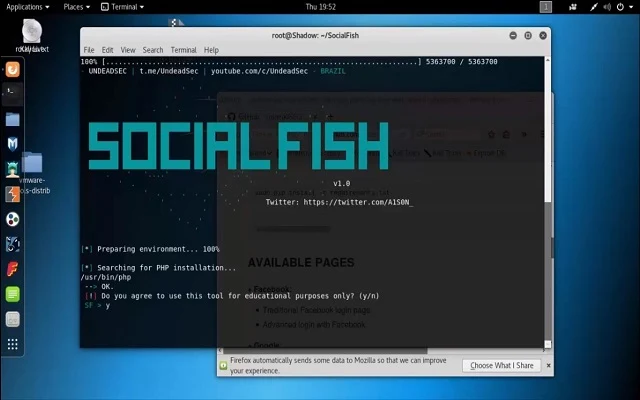The height and width of the screenshot is (400, 640).
Task: Click Advanced login with Facebook text
Action: [x=314, y=325]
